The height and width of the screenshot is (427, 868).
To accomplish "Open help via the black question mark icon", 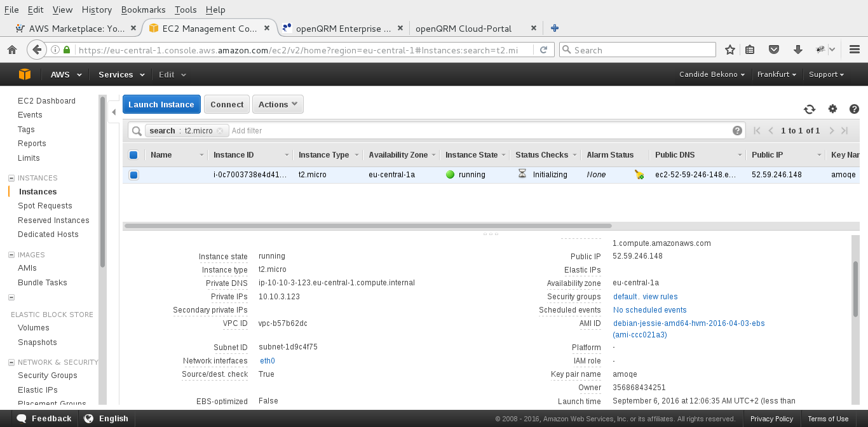I will tap(854, 109).
